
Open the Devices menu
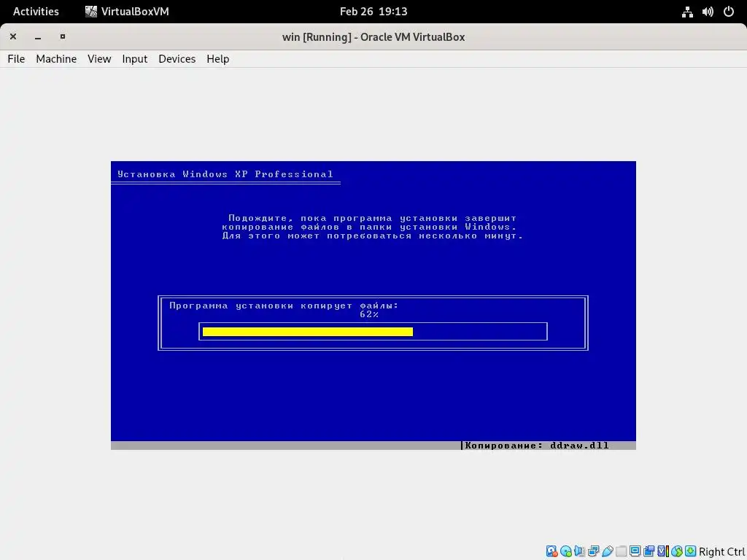point(177,58)
